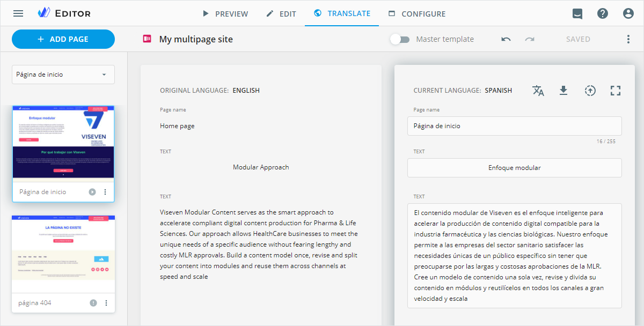Open the user account icon
This screenshot has height=326, width=644.
pos(628,13)
